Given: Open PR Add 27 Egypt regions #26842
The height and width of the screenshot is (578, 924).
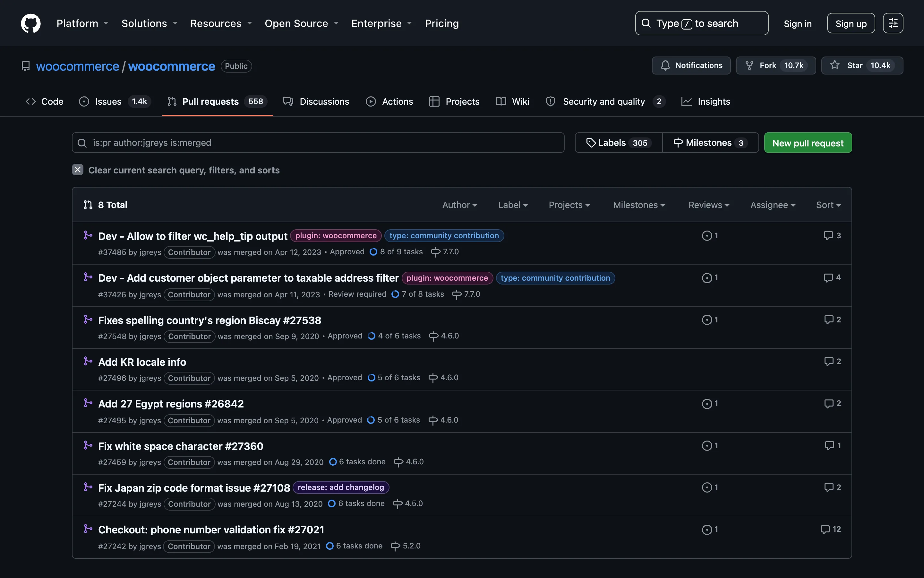Looking at the screenshot, I should point(171,404).
